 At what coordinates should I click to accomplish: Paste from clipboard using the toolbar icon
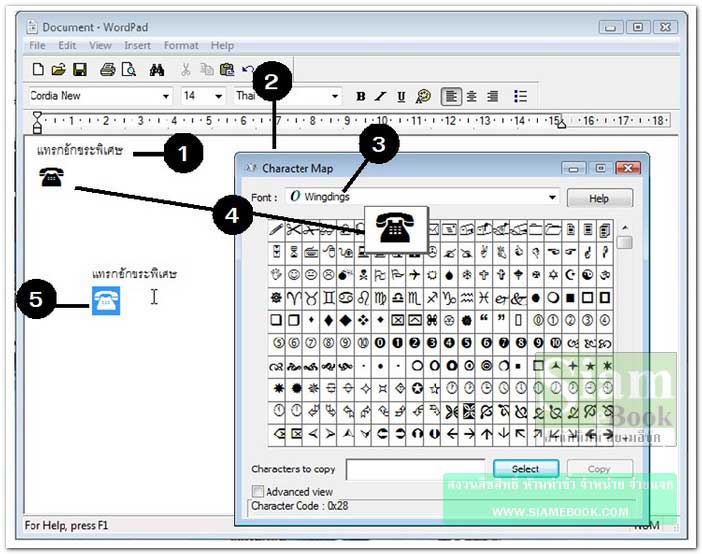tap(227, 69)
